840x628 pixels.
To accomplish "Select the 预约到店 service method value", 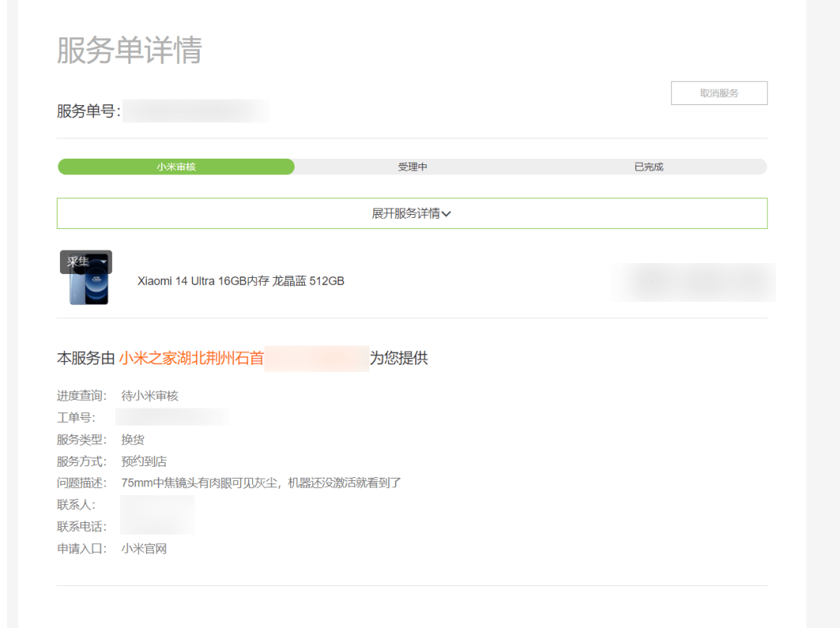I will pos(144,461).
